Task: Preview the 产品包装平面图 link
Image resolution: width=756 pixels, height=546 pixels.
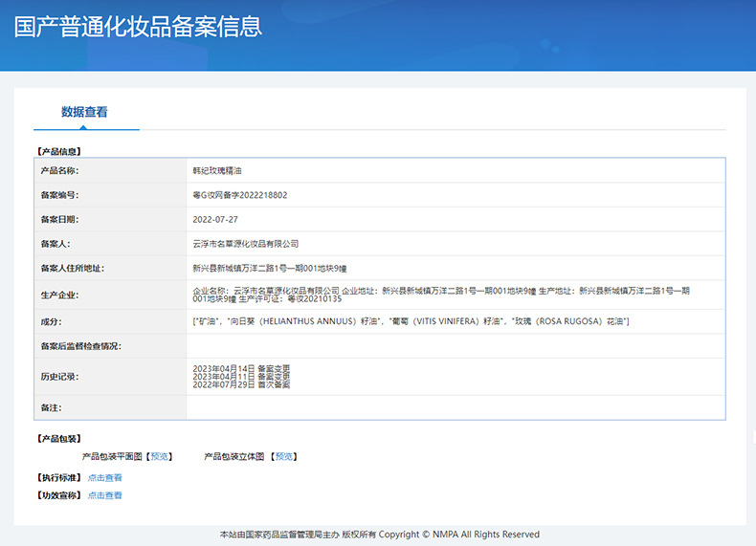Action: tap(160, 456)
